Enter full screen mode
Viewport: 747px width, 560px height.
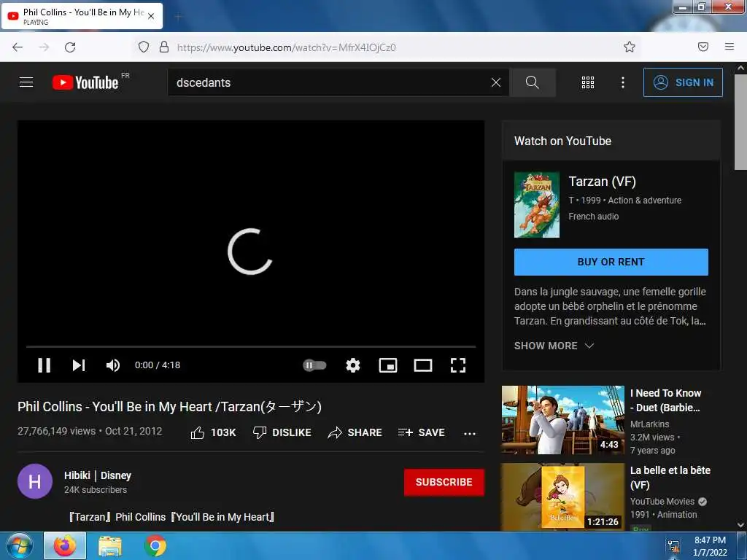tap(458, 365)
